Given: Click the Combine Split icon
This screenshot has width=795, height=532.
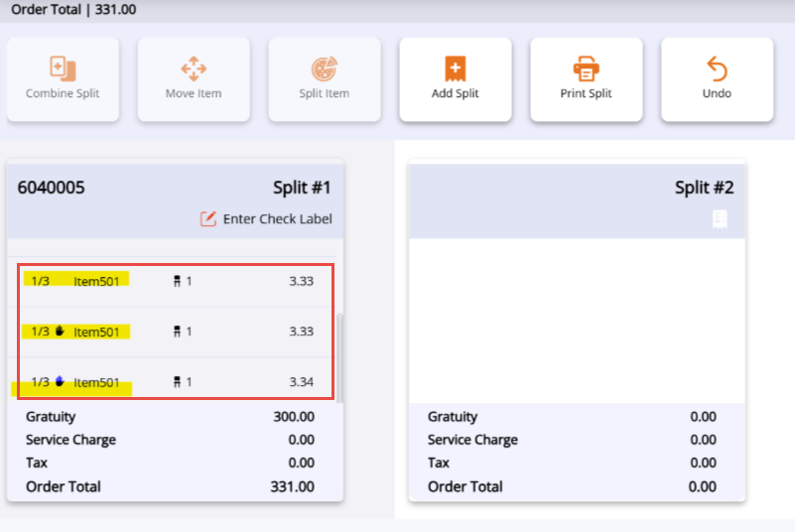Looking at the screenshot, I should point(63,68).
